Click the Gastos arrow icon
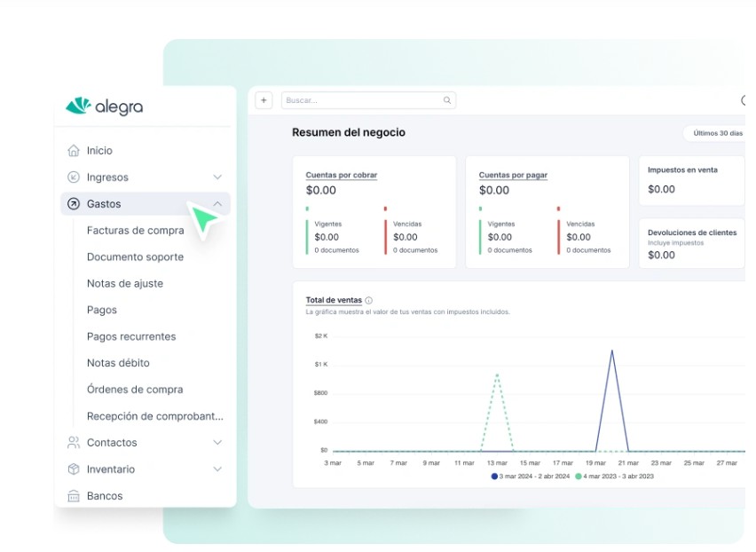 point(74,204)
